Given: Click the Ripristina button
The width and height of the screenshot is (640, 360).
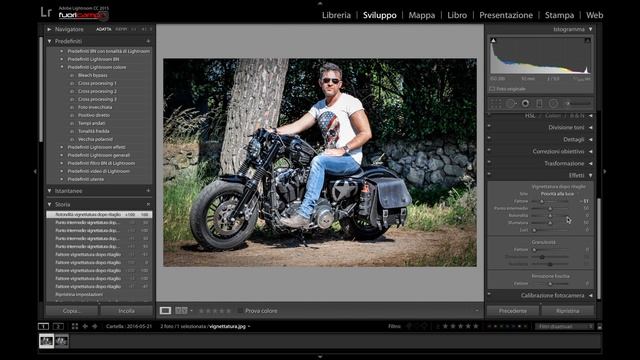Looking at the screenshot, I should pos(567,311).
